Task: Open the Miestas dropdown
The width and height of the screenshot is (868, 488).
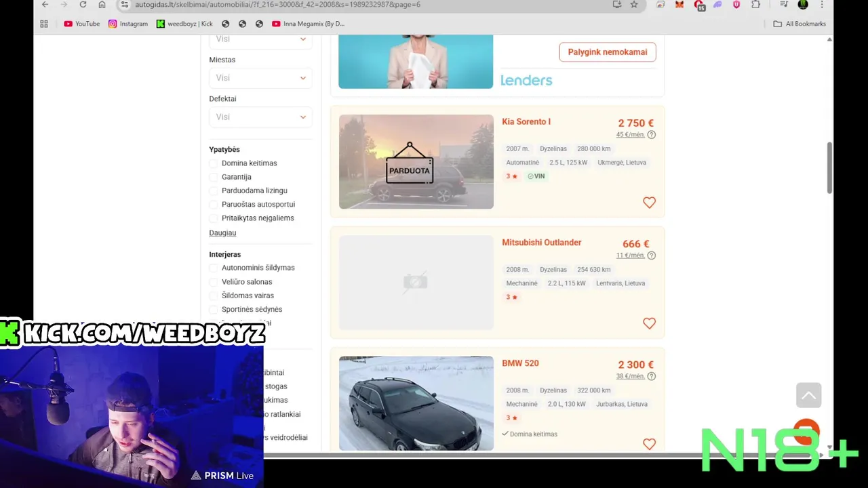Action: tap(260, 78)
